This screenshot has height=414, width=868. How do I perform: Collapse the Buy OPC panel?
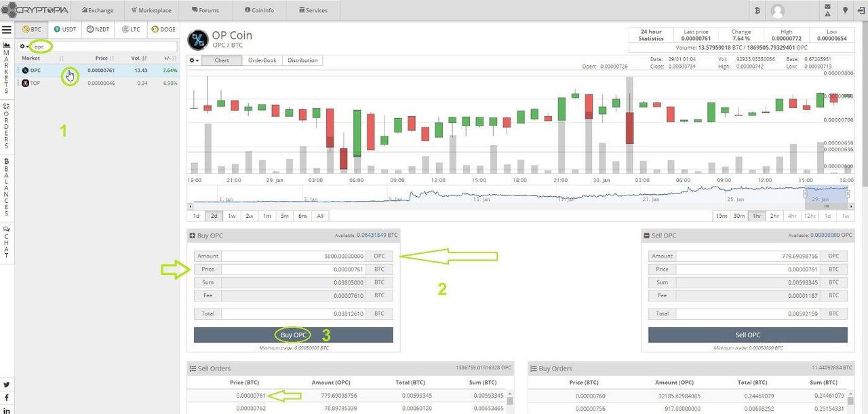[193, 236]
